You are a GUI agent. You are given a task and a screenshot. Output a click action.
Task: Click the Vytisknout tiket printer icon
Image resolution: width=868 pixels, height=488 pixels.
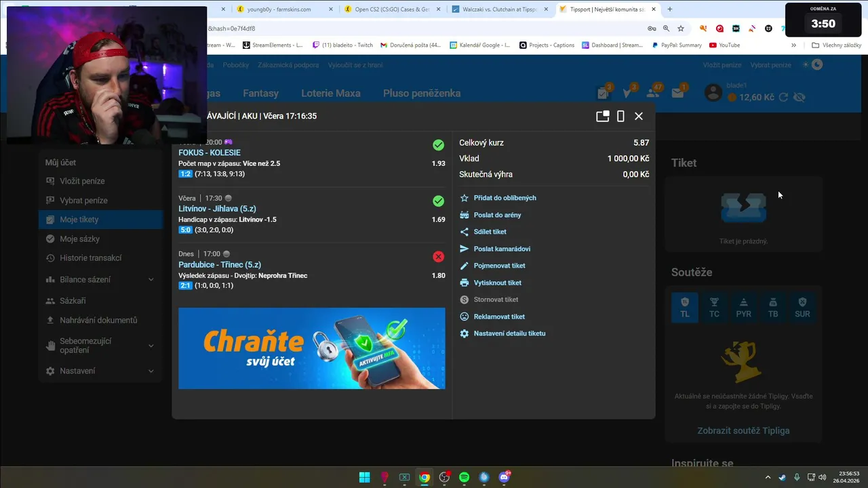coord(465,283)
